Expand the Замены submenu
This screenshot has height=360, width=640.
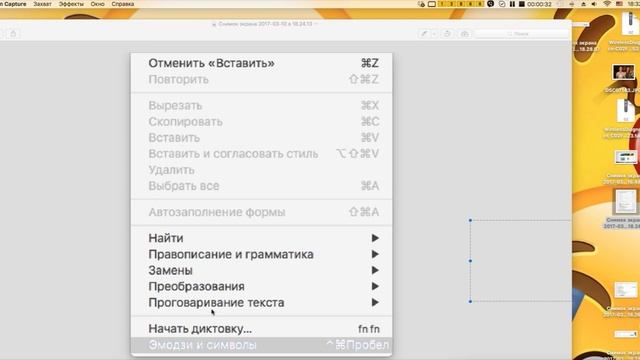[261, 270]
